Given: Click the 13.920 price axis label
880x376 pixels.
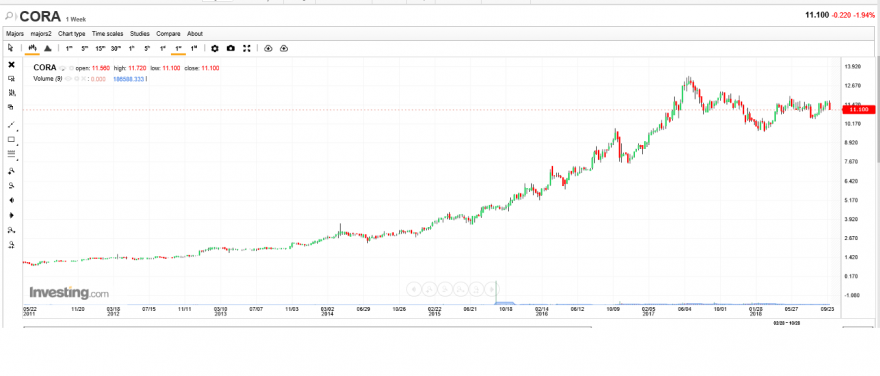Looking at the screenshot, I should (x=852, y=67).
